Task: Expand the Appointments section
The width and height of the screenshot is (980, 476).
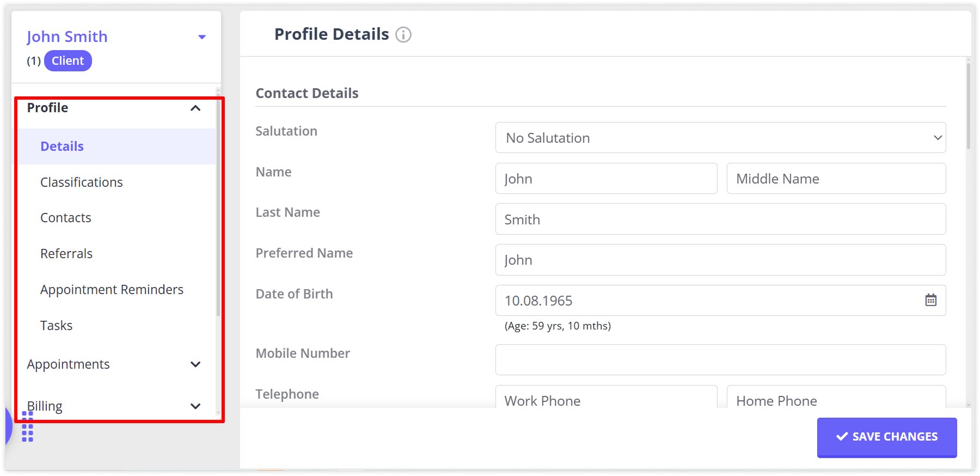Action: pyautogui.click(x=195, y=364)
